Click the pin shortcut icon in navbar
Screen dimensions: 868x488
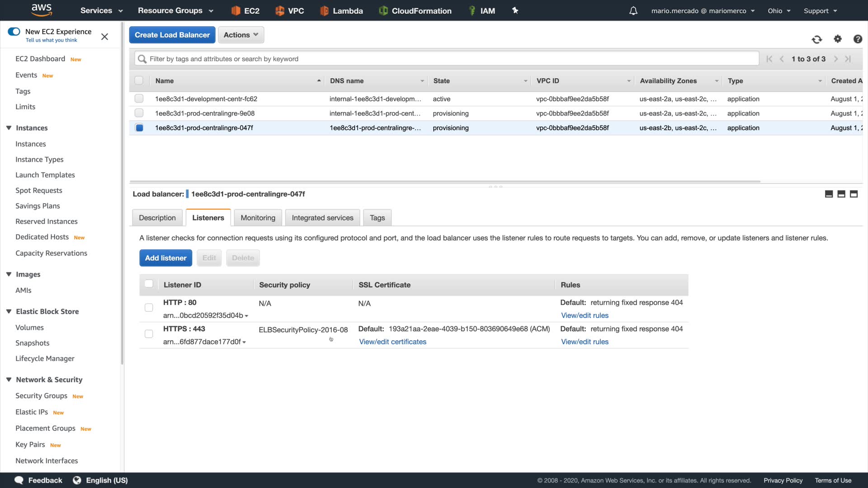click(515, 10)
